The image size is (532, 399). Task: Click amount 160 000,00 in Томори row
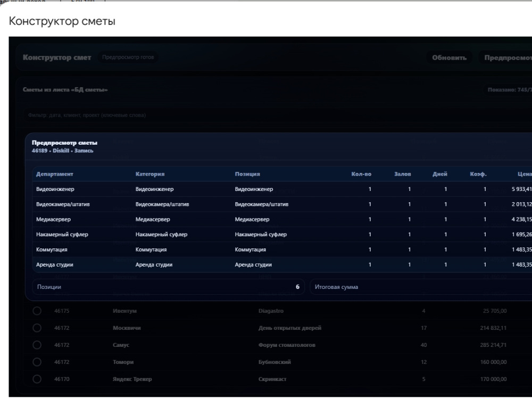tap(493, 362)
